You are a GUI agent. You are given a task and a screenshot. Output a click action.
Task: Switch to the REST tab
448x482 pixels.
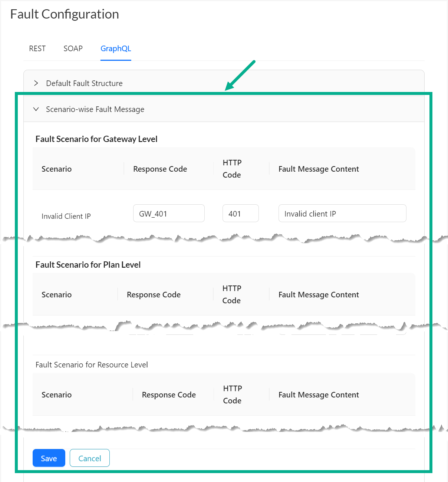tap(37, 49)
